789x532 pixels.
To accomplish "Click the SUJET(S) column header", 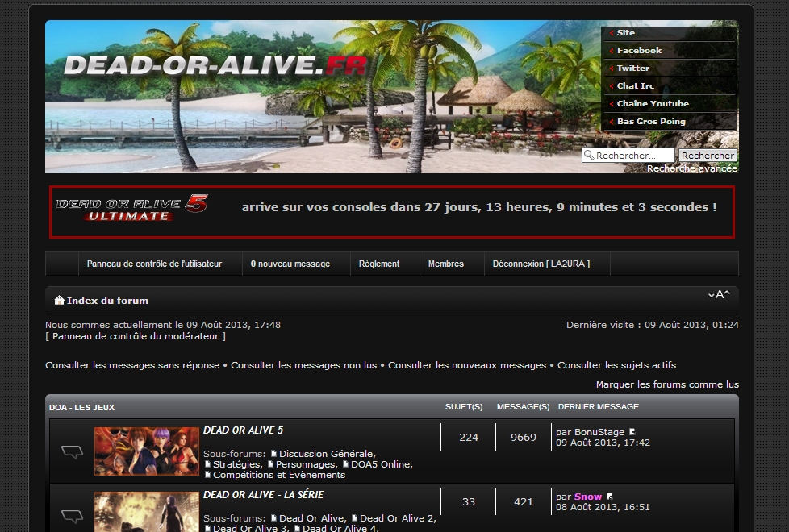I will pos(464,407).
